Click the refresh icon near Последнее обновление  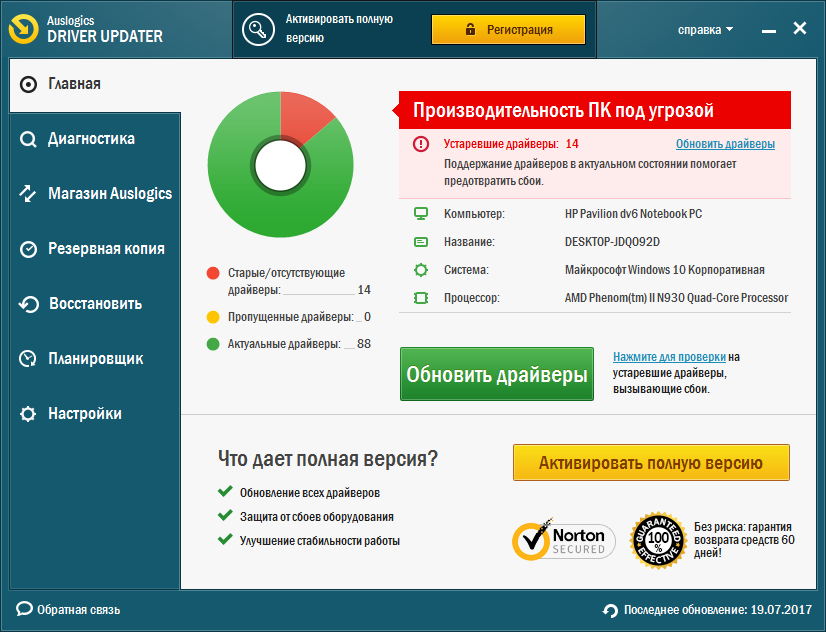point(611,610)
